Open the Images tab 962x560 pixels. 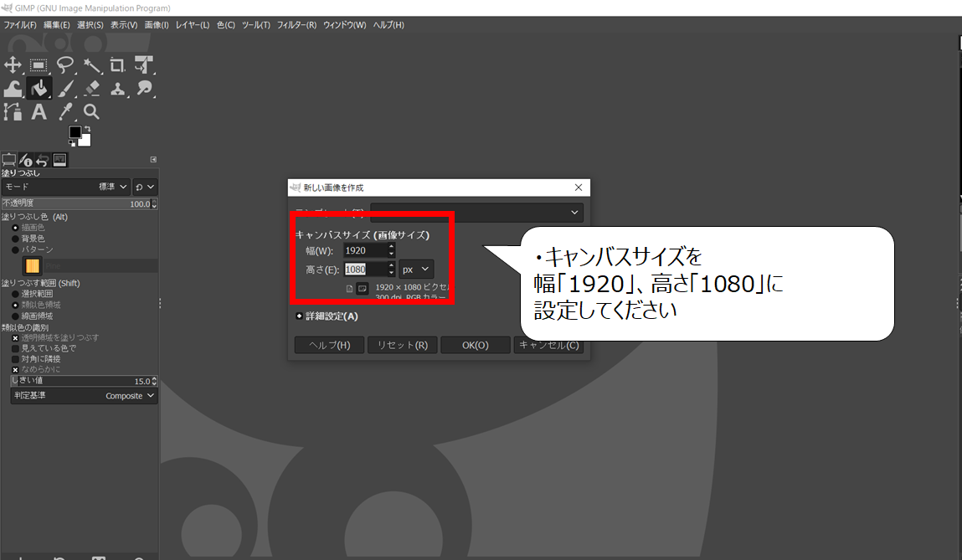tap(59, 160)
